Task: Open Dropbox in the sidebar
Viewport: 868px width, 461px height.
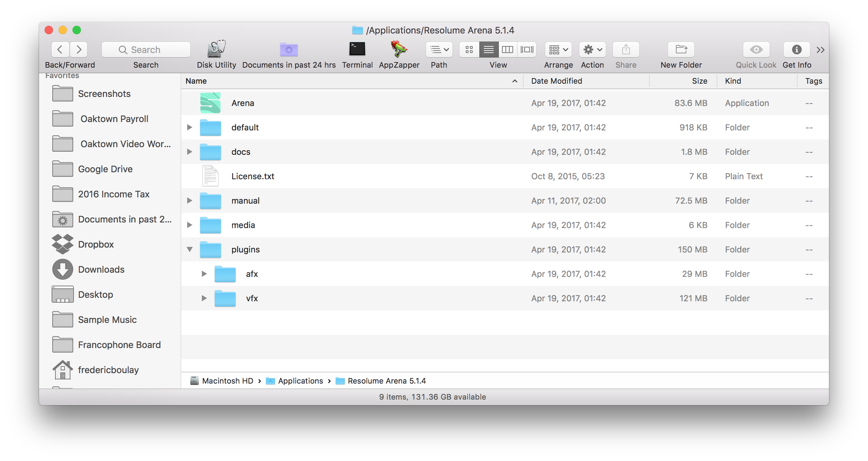Action: tap(96, 244)
